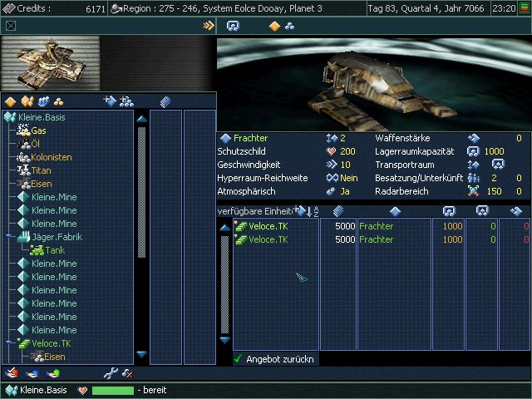Click the double-arrow forward icon in top bar
The image size is (532, 399).
coord(209,26)
